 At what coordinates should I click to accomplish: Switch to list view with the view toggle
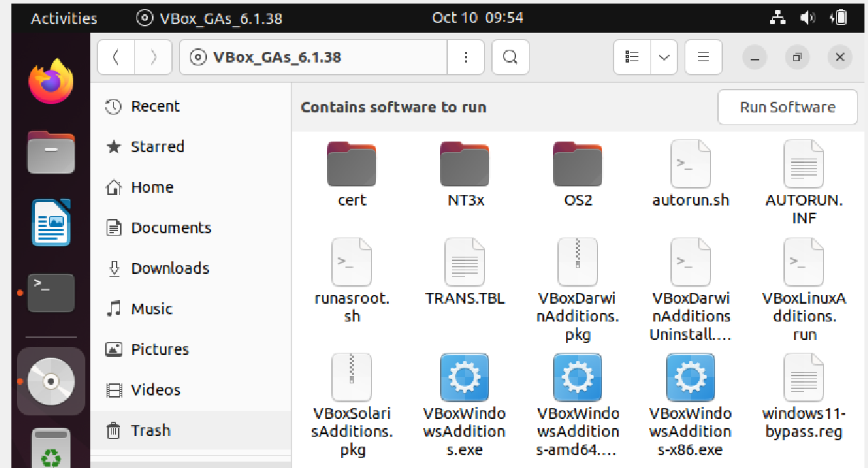point(631,57)
